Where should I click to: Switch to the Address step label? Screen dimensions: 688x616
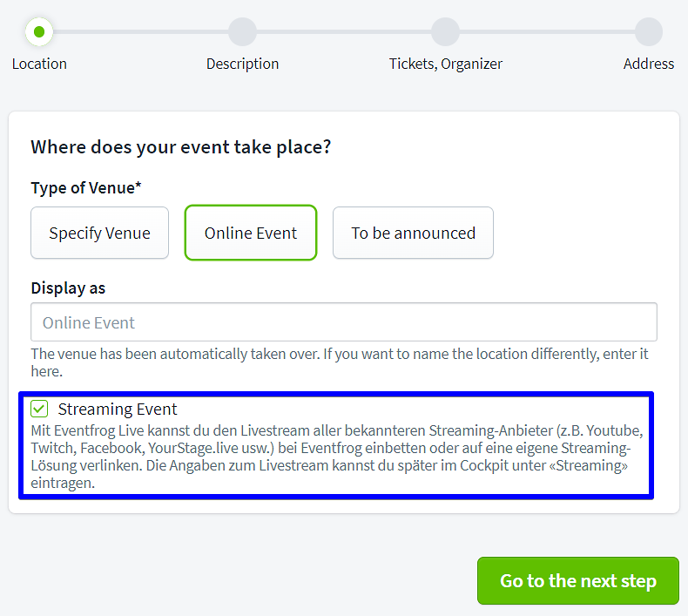[648, 64]
